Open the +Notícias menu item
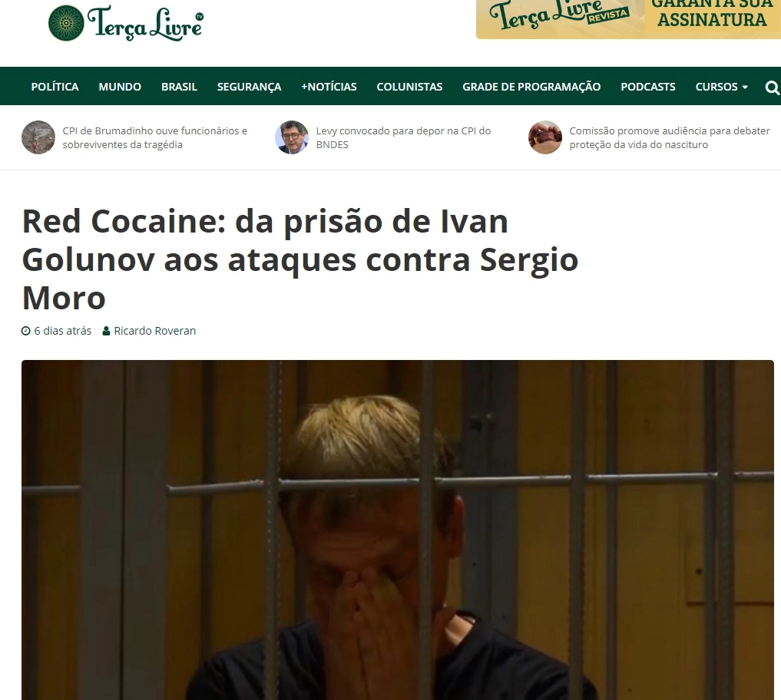 click(x=329, y=87)
